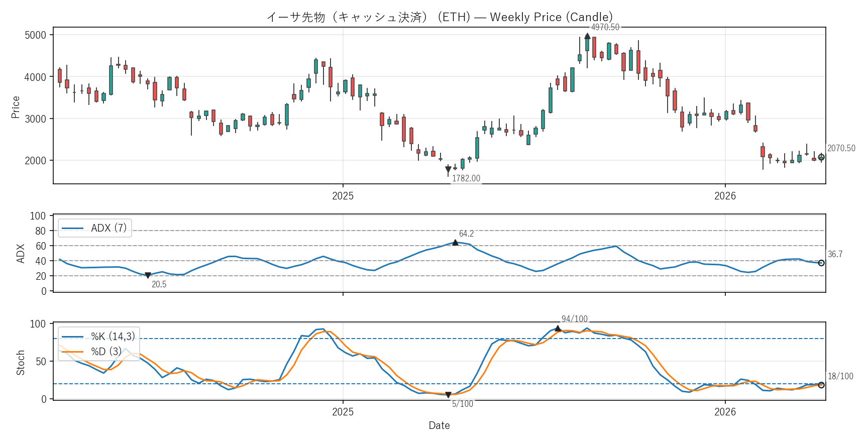868x441 pixels.
Task: Click the Stochastic peak triangle at 94/100
Action: pyautogui.click(x=558, y=328)
